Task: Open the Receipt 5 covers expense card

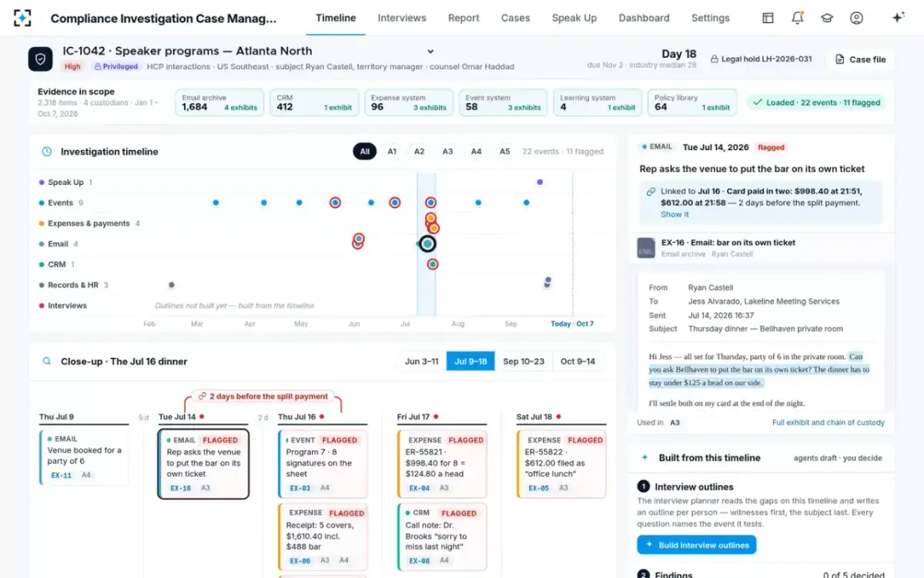Action: pos(323,536)
